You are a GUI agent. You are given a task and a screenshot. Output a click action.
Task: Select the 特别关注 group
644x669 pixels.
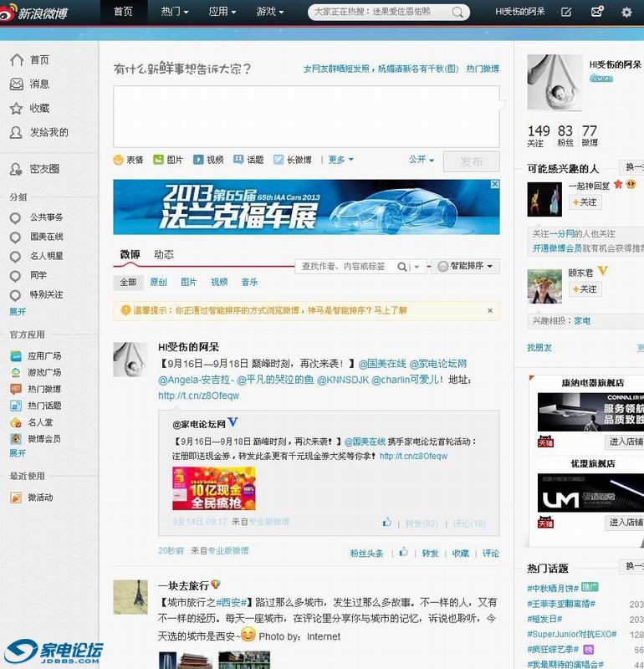click(x=46, y=294)
